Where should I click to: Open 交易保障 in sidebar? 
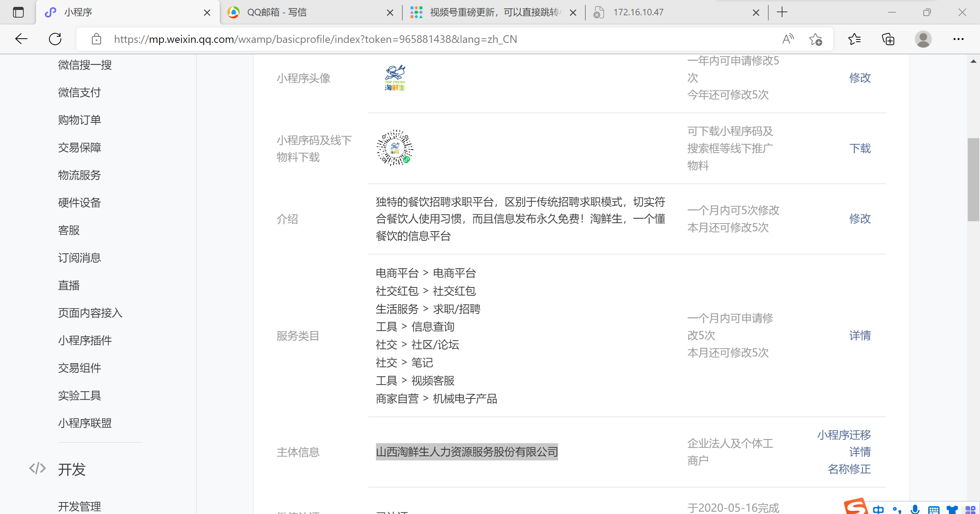pyautogui.click(x=80, y=147)
